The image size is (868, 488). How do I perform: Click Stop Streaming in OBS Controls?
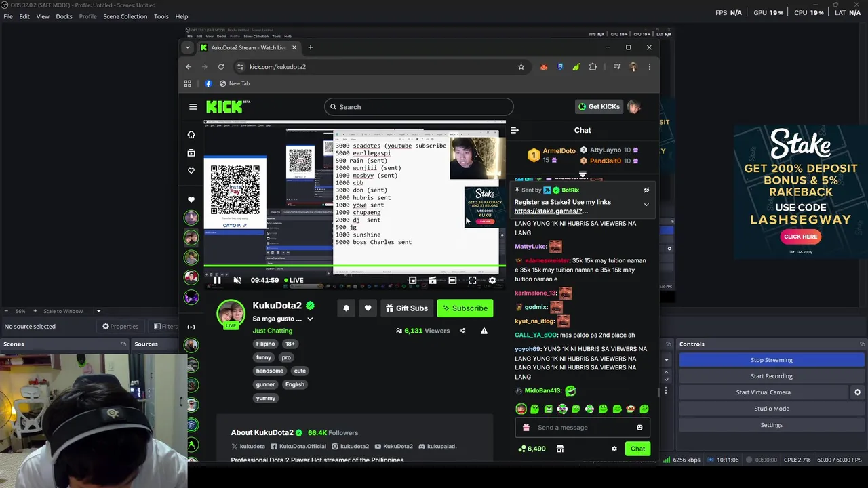coord(771,360)
